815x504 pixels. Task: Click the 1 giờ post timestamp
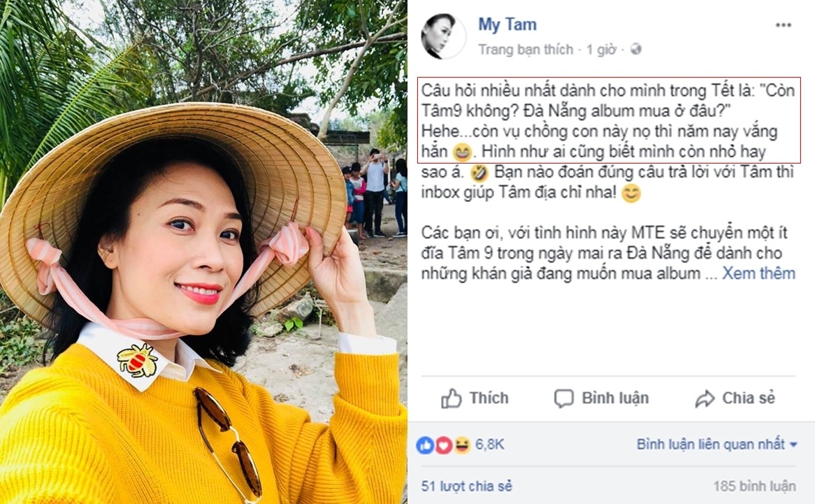pos(601,50)
